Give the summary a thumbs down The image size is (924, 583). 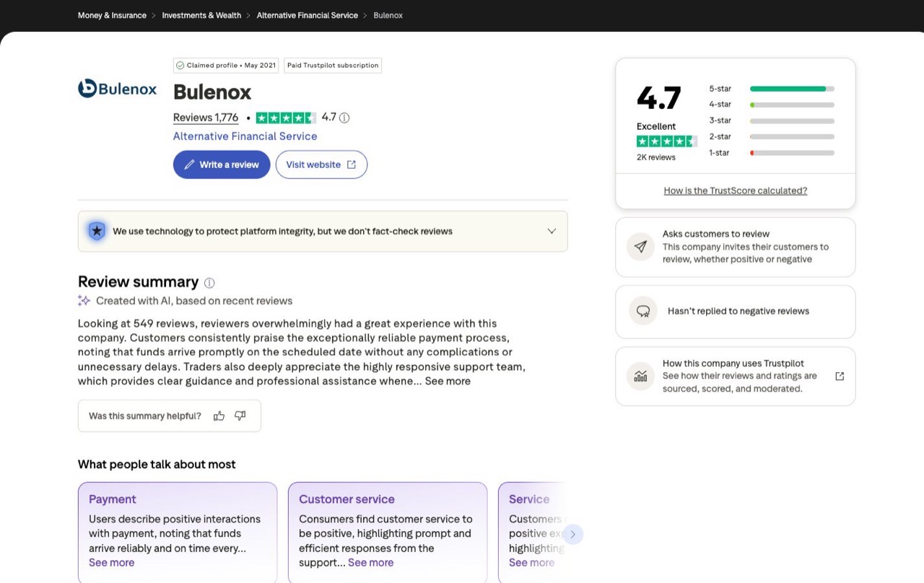pyautogui.click(x=240, y=416)
